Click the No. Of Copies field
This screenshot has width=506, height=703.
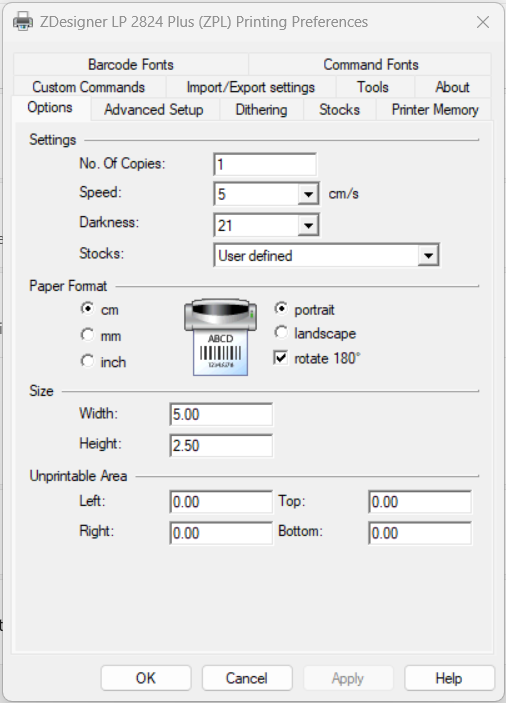click(x=265, y=165)
